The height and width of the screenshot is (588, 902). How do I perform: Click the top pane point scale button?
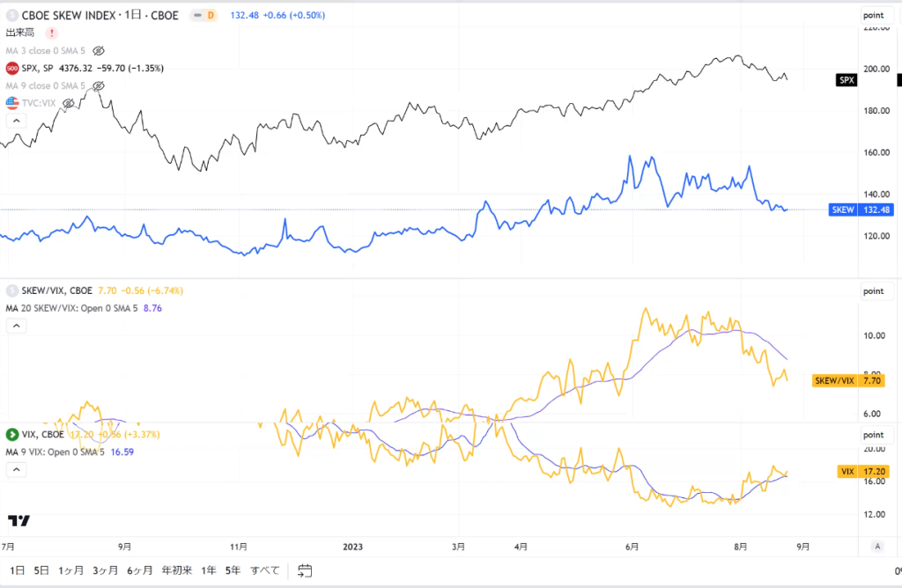873,16
